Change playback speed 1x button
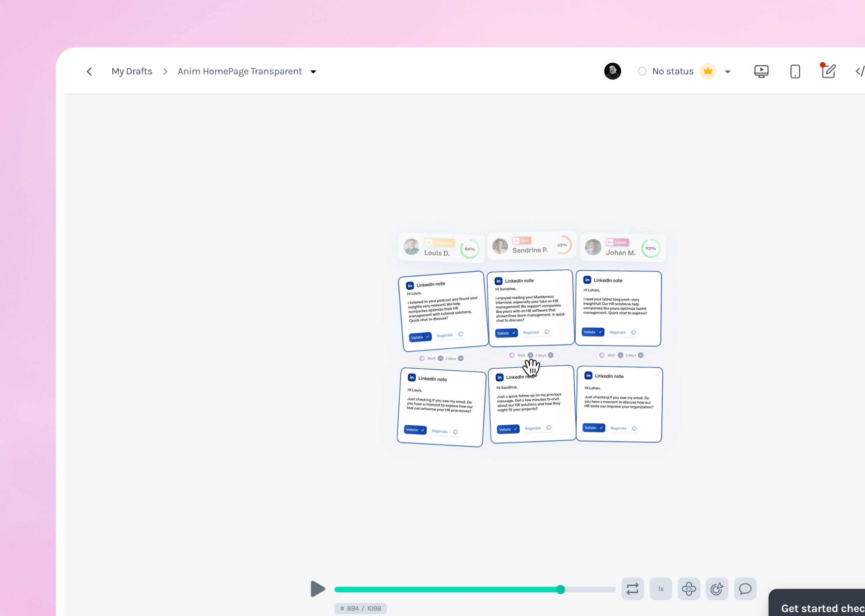 [x=661, y=589]
